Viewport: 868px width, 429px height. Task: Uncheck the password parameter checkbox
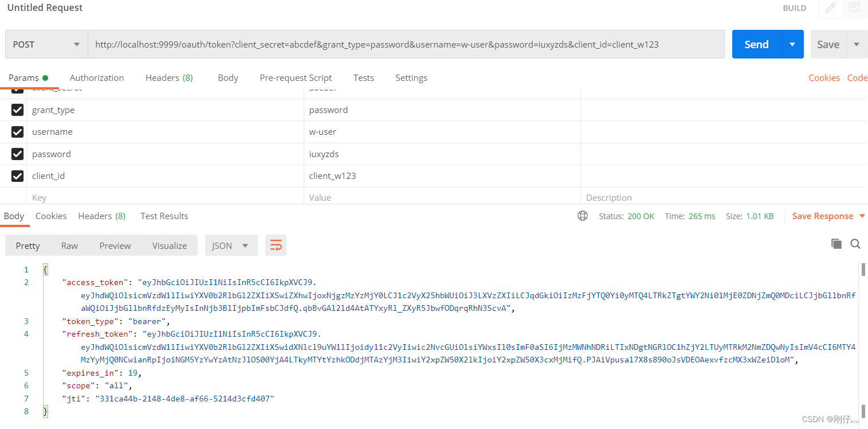(x=17, y=154)
